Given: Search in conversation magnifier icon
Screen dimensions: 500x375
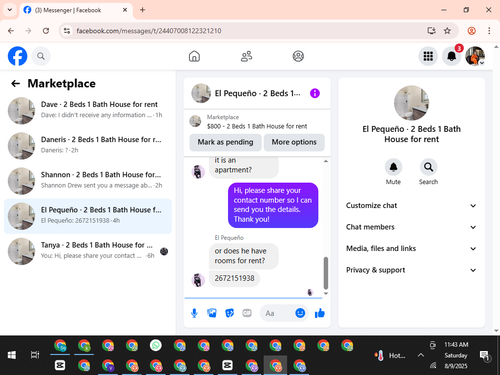Looking at the screenshot, I should point(428,167).
